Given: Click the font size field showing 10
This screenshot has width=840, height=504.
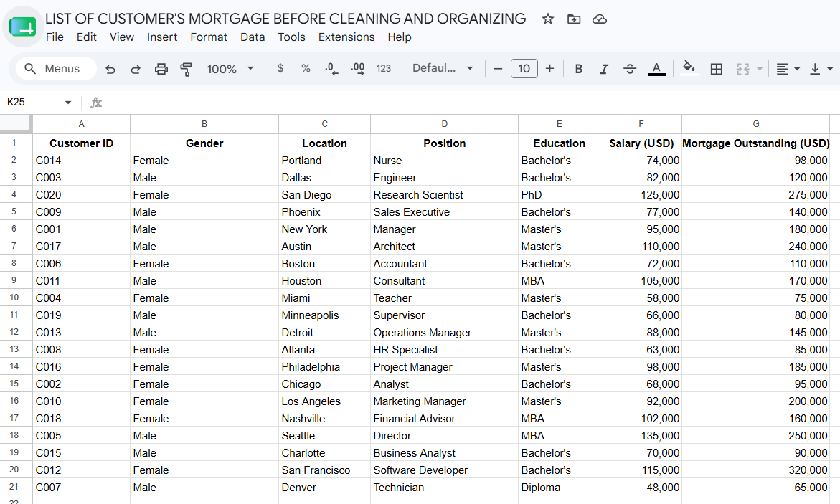Looking at the screenshot, I should [x=524, y=69].
